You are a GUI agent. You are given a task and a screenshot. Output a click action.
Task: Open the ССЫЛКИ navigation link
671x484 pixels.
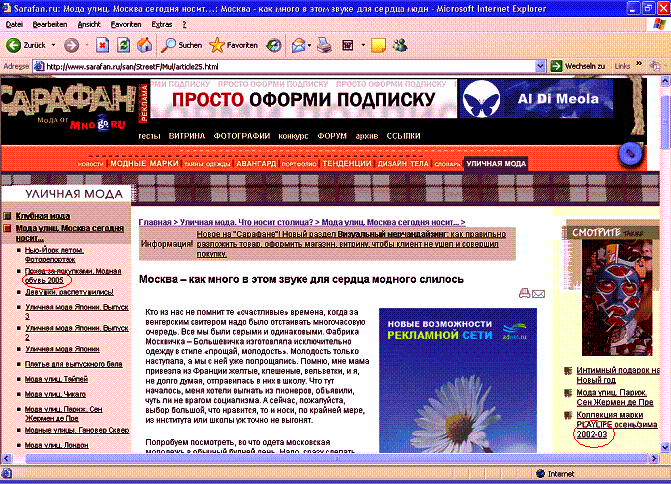[403, 136]
